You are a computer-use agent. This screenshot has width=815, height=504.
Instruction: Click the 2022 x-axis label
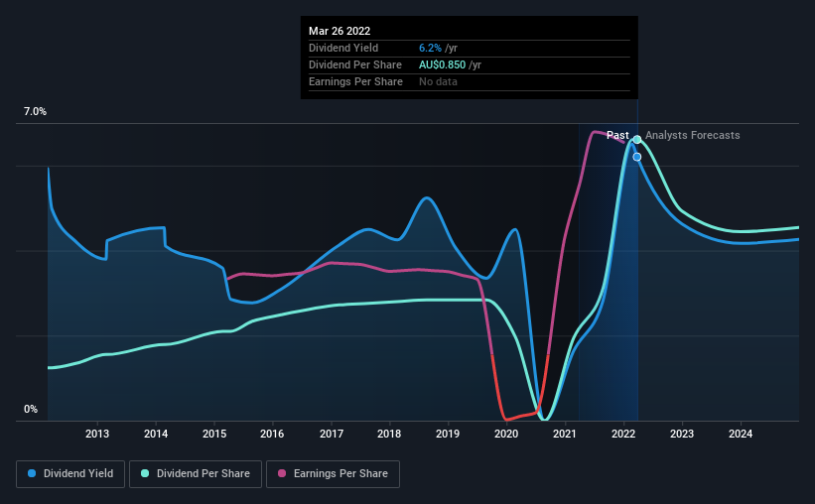[x=623, y=434]
